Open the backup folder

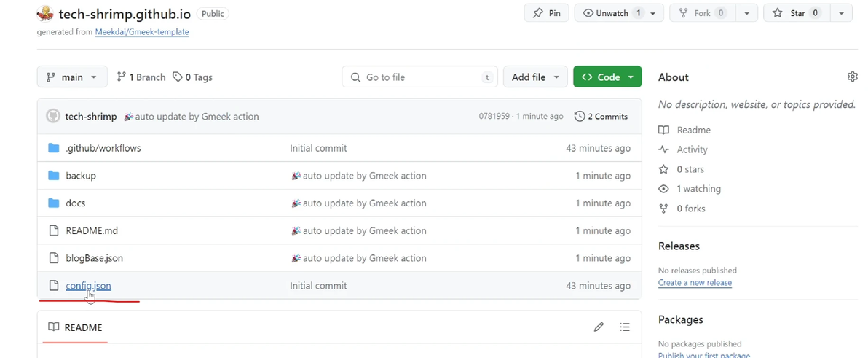(81, 176)
